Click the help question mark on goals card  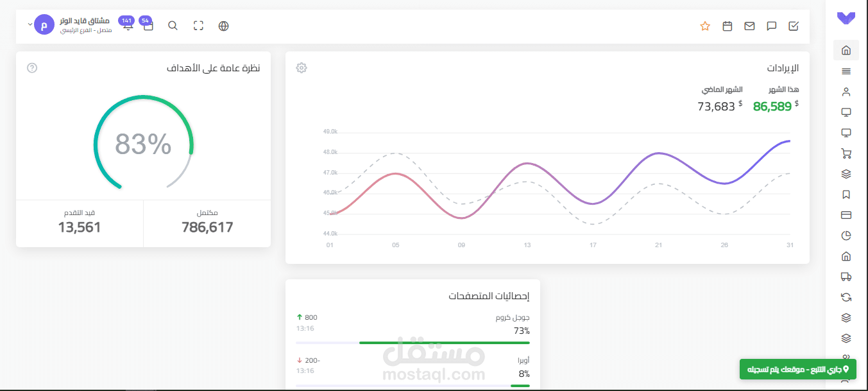(32, 68)
